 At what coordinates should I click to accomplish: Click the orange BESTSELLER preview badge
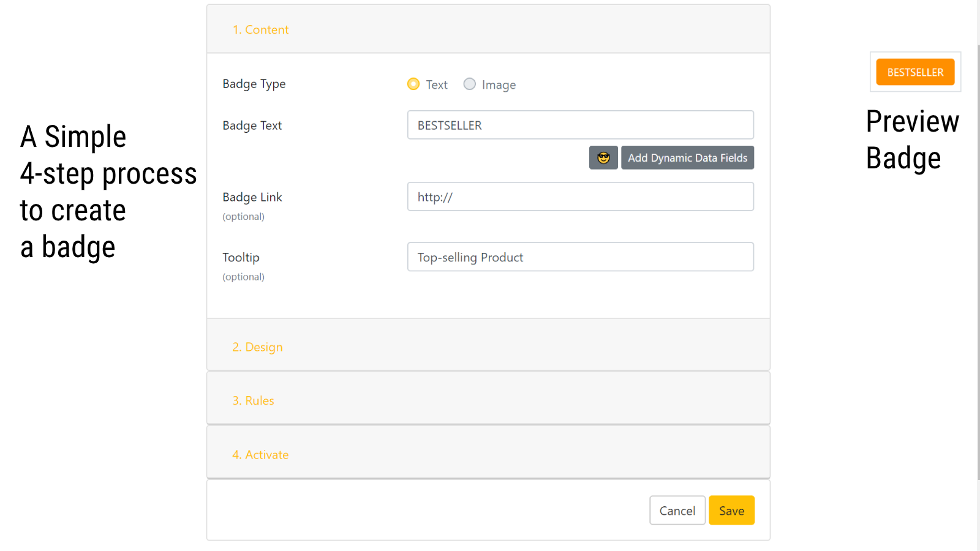[x=915, y=72]
